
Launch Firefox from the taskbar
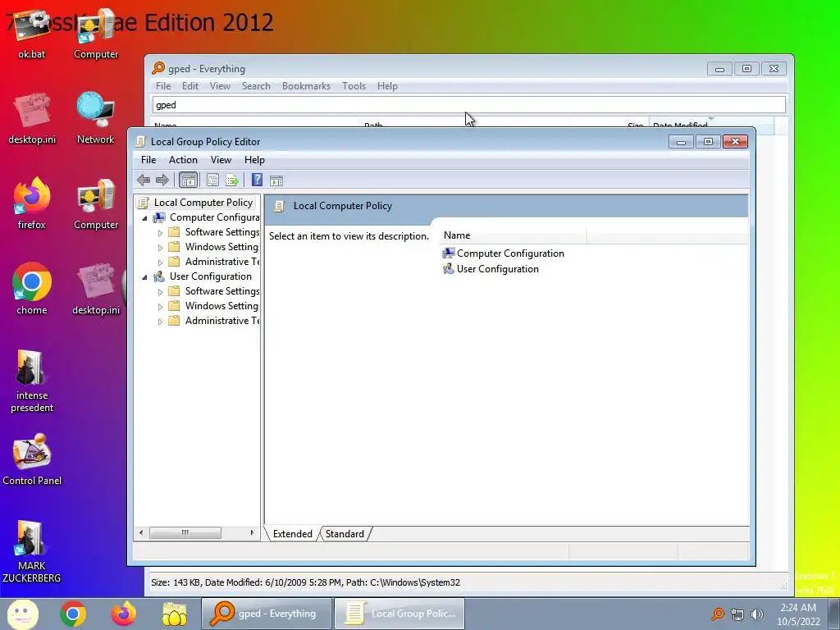[124, 614]
